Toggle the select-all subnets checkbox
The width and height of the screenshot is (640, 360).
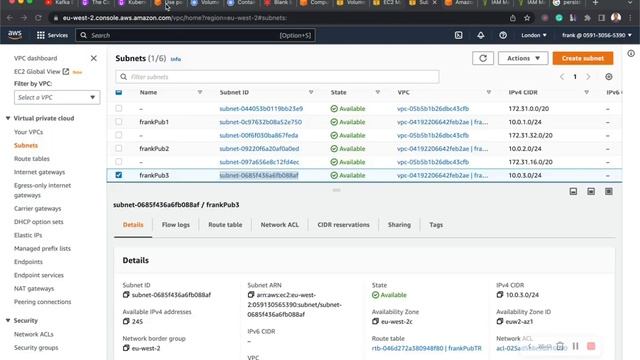119,92
